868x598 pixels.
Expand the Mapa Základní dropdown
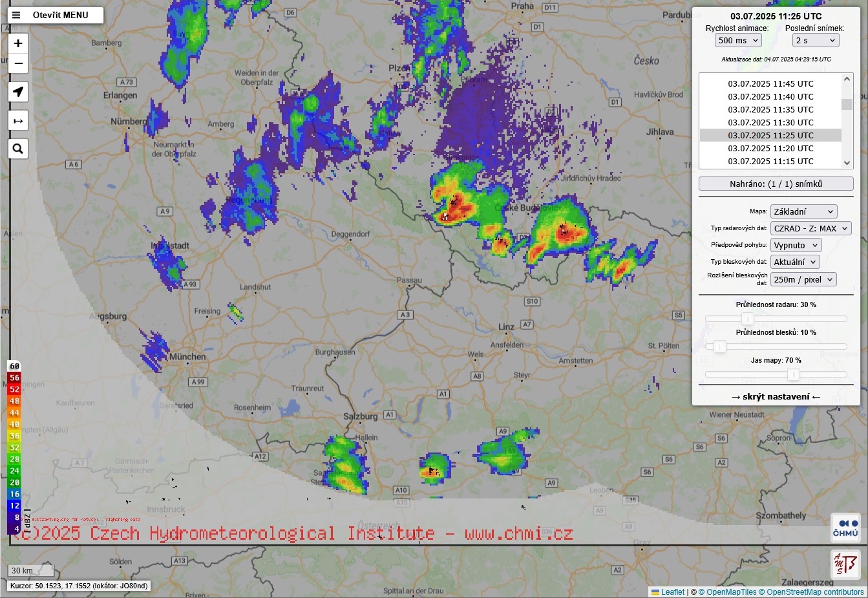coord(803,211)
